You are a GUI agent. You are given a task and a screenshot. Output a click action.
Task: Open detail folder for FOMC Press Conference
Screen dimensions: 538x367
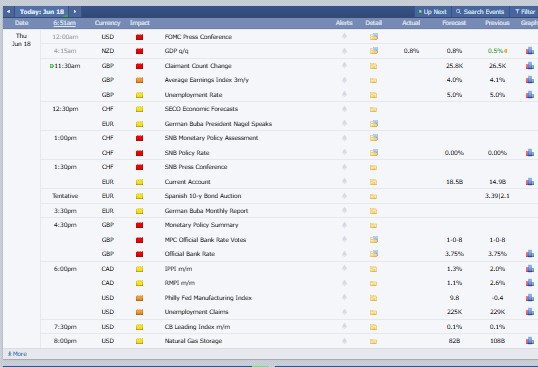374,36
